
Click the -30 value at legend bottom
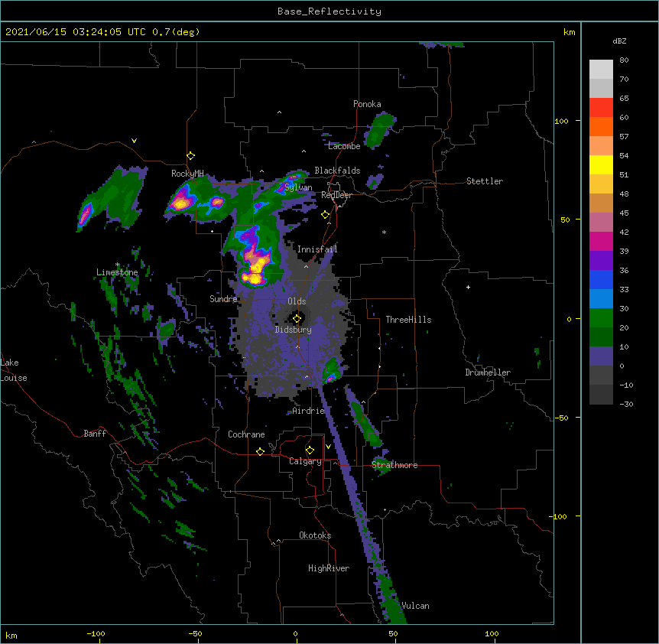626,404
